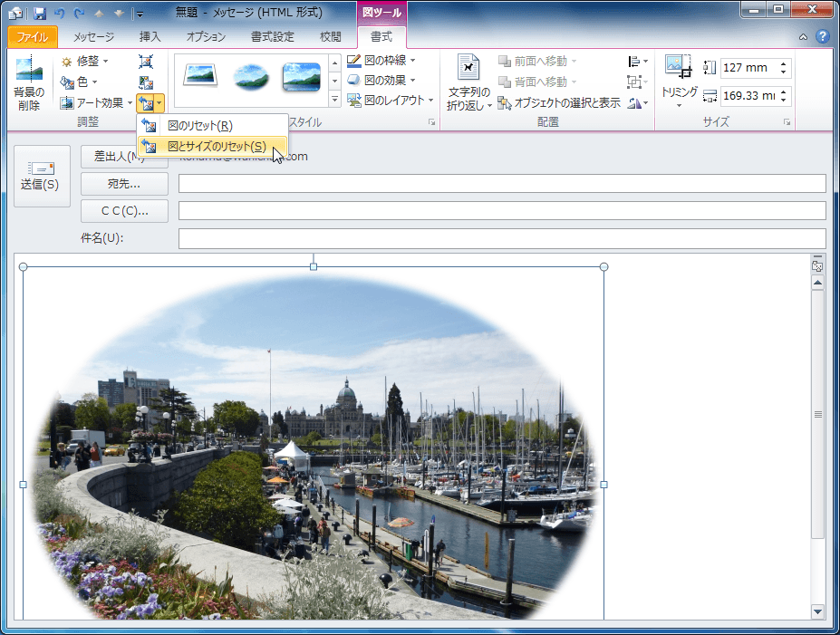This screenshot has height=635, width=840.
Task: Minimize the ribbon with the caret icon
Action: pos(803,37)
